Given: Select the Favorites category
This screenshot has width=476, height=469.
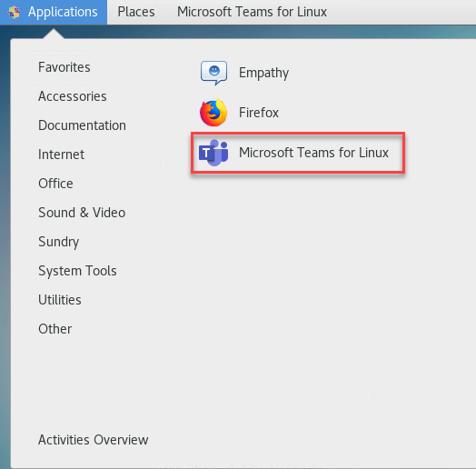Looking at the screenshot, I should coord(64,67).
